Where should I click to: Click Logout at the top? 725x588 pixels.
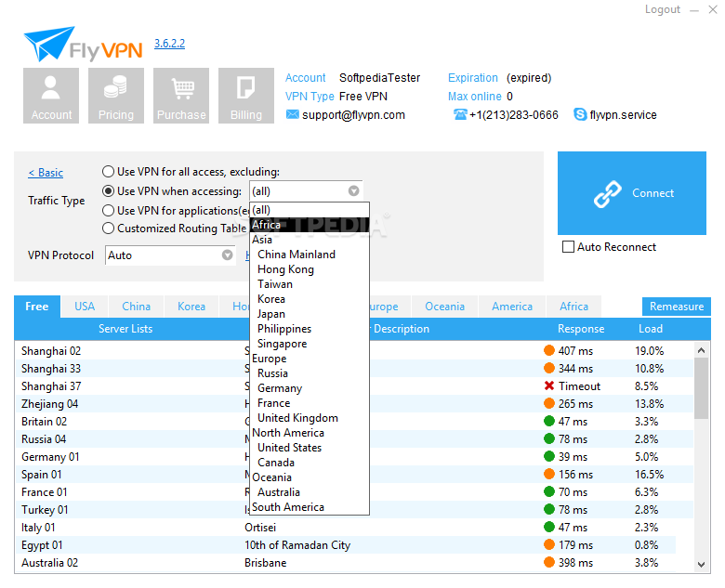663,9
